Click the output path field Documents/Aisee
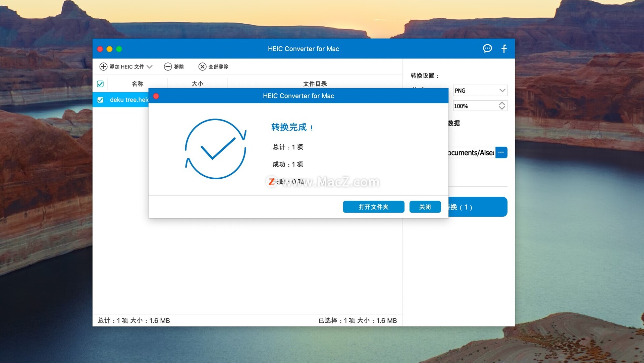Screen dimensions: 644x363 tap(472, 153)
